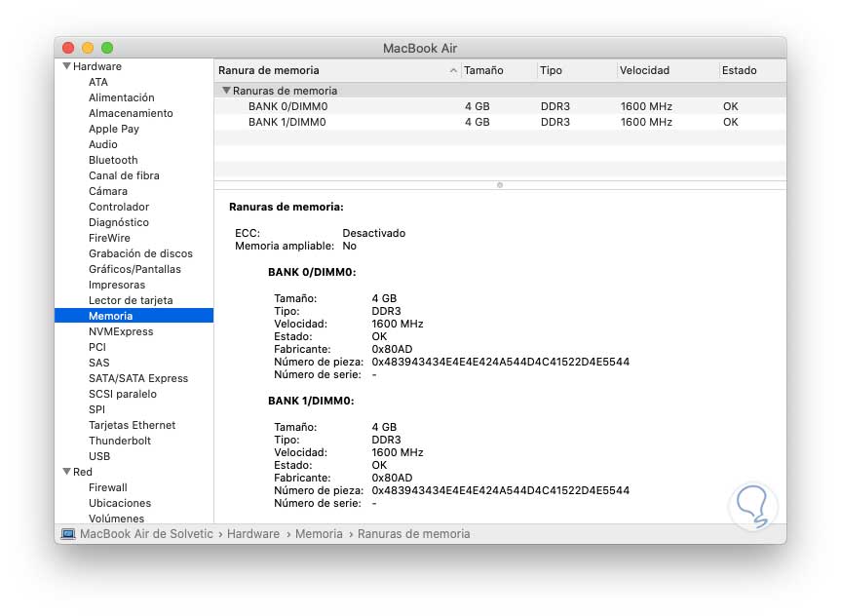The height and width of the screenshot is (616, 841).
Task: Open Alimentación in the sidebar
Action: tap(122, 97)
